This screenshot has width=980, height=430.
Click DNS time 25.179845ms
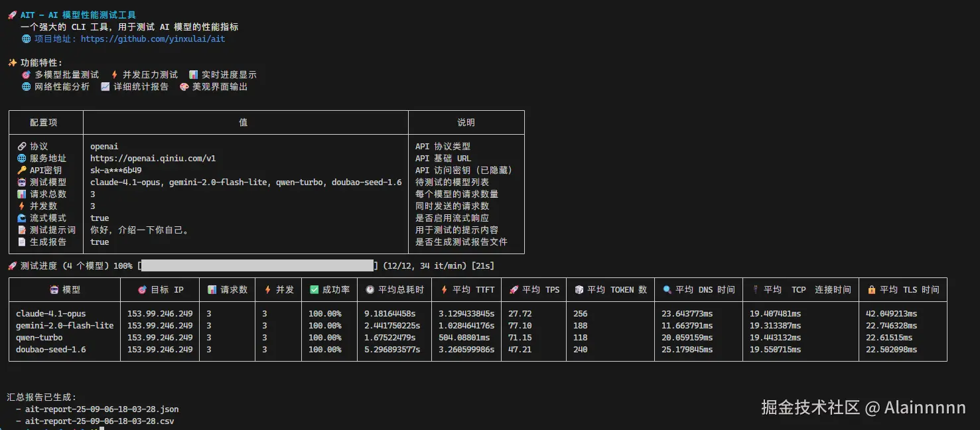click(687, 350)
